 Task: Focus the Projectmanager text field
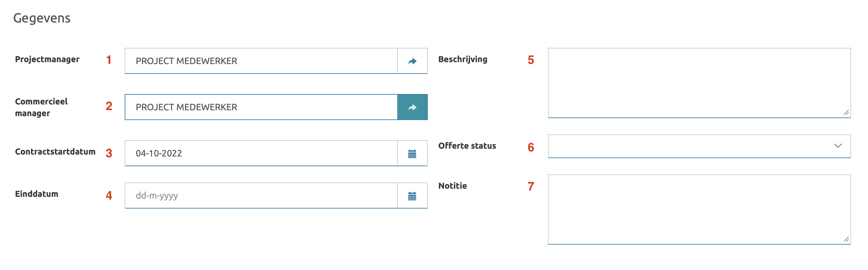[x=261, y=61]
